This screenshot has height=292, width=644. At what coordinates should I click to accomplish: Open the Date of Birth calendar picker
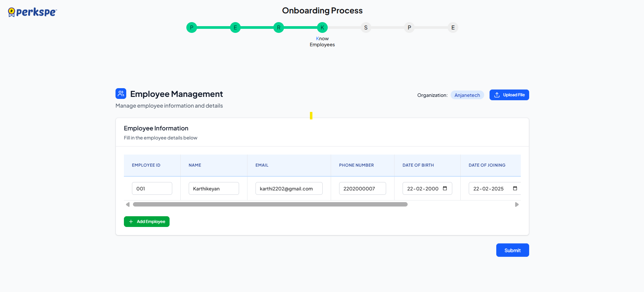tap(445, 188)
